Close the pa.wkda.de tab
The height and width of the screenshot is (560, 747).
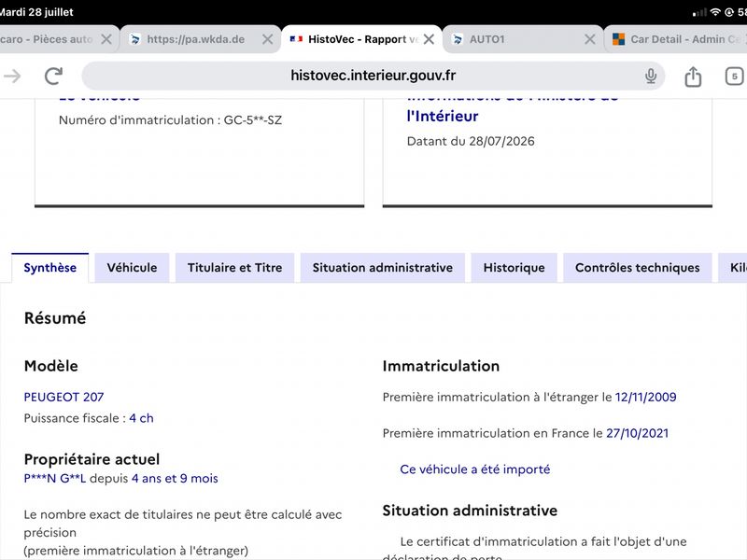(x=268, y=39)
